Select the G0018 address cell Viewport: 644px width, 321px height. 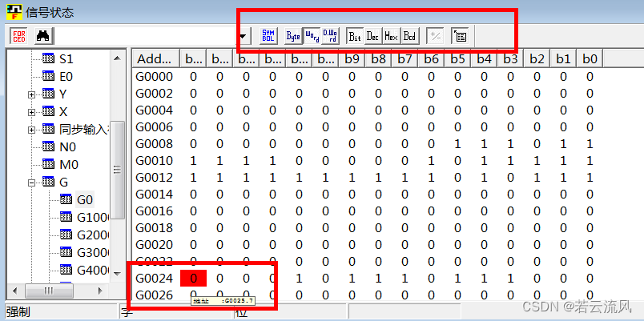coord(155,228)
